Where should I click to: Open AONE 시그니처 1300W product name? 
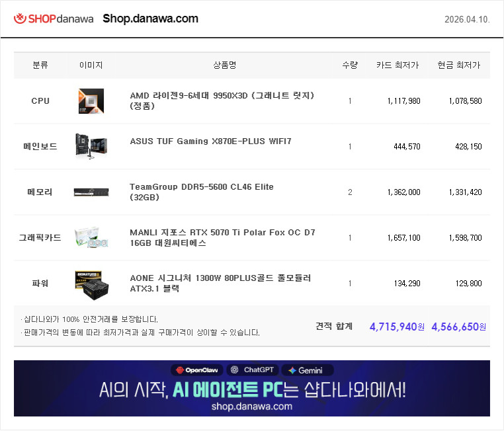point(220,283)
